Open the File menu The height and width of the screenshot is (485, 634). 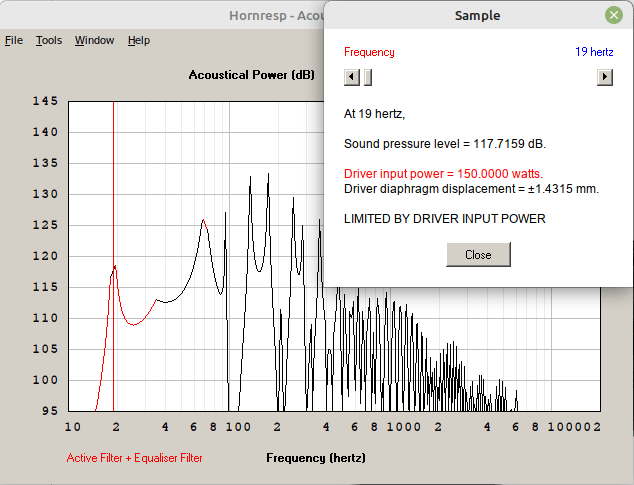coord(14,40)
